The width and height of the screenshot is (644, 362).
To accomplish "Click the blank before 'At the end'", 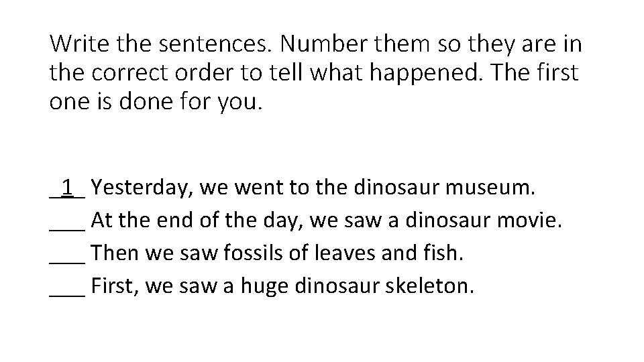I will click(x=67, y=220).
